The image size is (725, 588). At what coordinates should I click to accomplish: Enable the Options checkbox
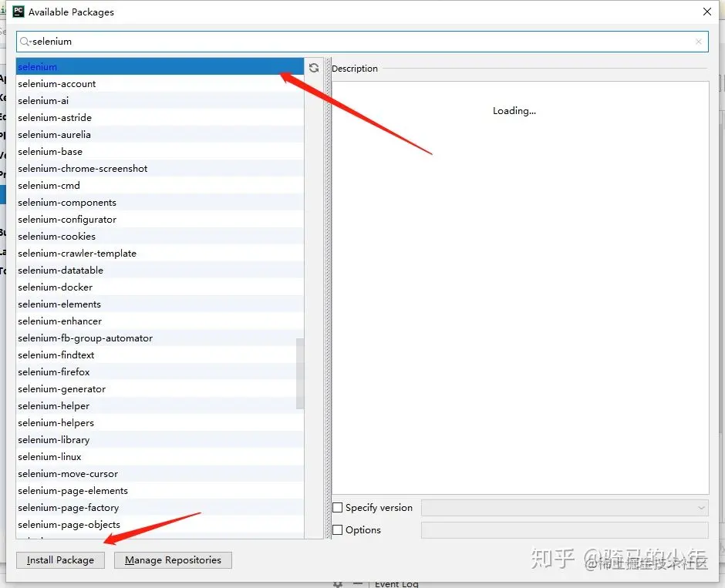coord(338,529)
